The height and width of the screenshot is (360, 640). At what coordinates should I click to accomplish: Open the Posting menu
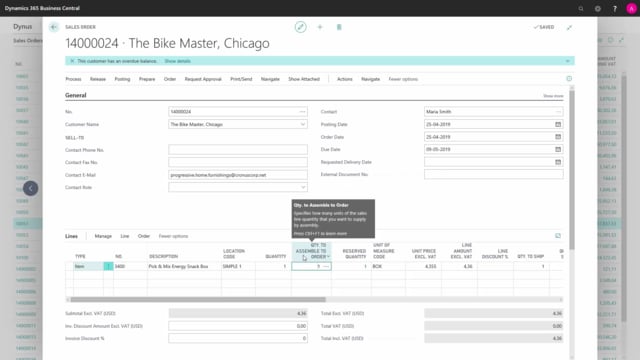click(122, 79)
